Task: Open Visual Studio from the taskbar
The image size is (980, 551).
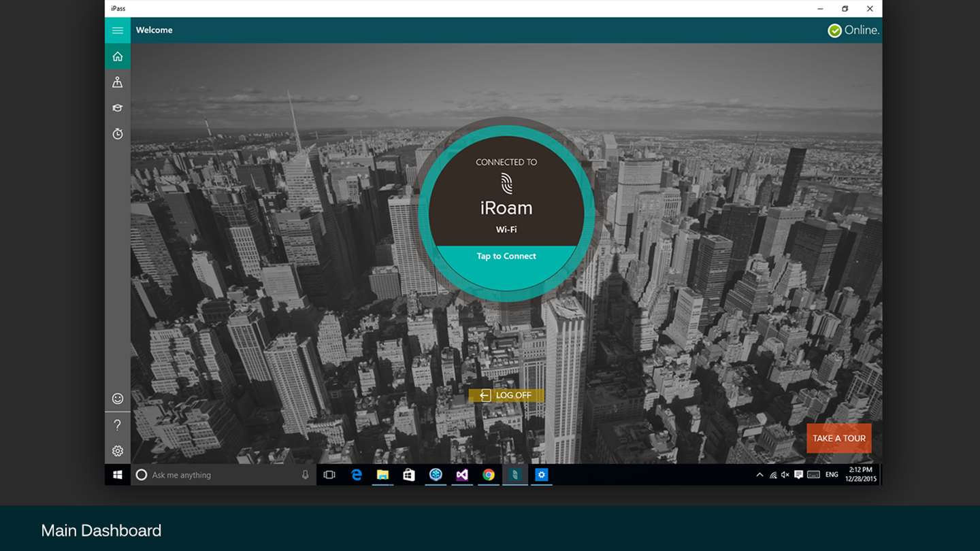Action: coord(462,475)
